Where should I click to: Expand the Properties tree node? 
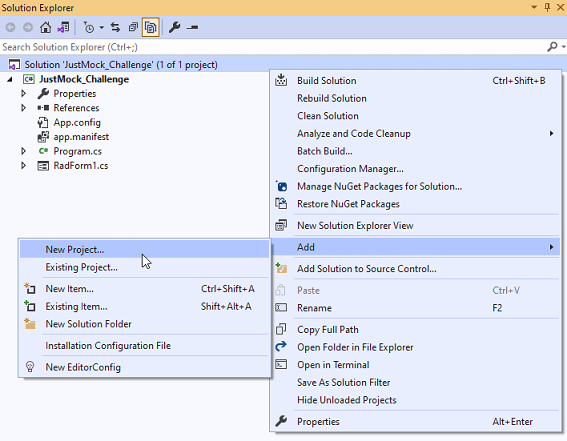[24, 94]
